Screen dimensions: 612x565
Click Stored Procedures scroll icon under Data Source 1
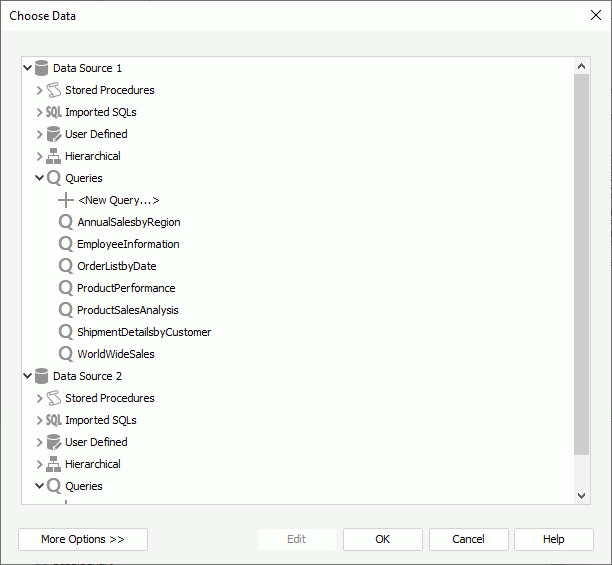53,90
